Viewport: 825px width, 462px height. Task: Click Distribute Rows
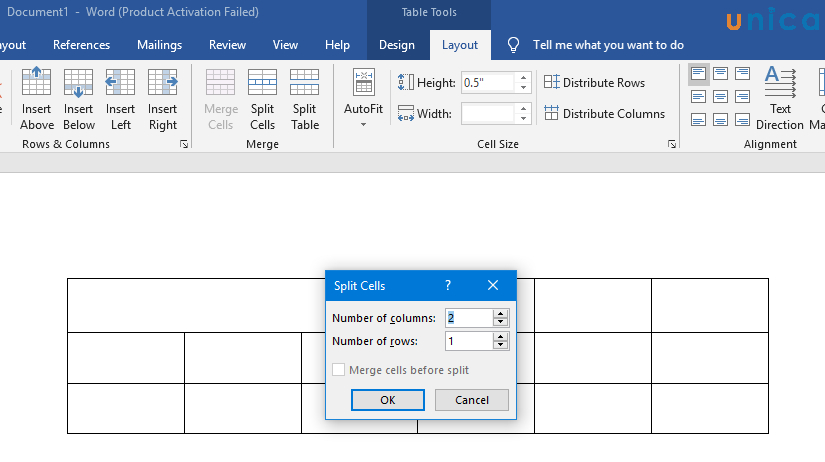pyautogui.click(x=594, y=83)
